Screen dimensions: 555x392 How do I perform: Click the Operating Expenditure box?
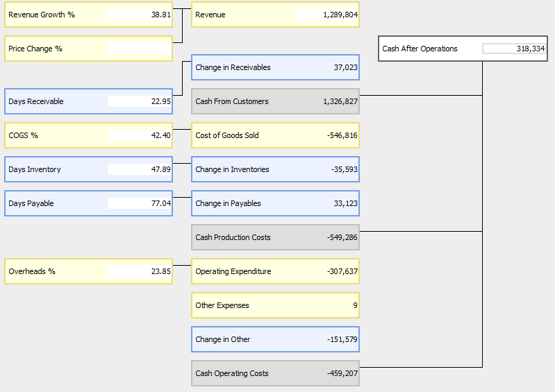coord(275,271)
